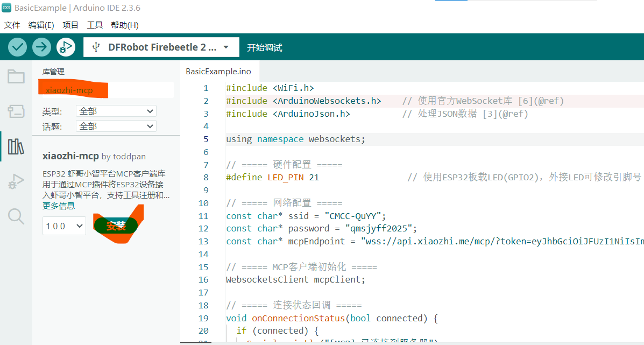Click the Arduino IDE logo in title bar
Screen dimensions: 644x345
tap(6, 8)
